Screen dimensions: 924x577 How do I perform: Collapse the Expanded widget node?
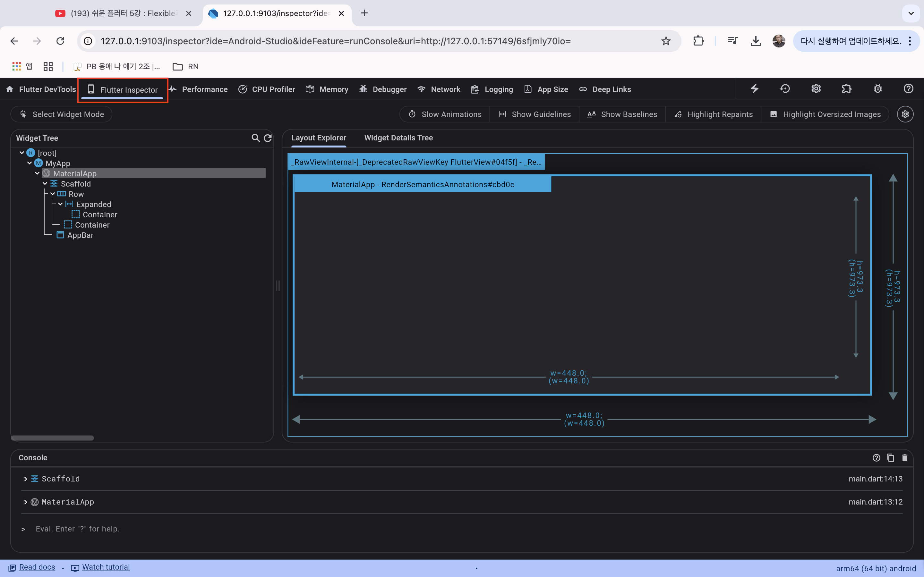coord(60,205)
